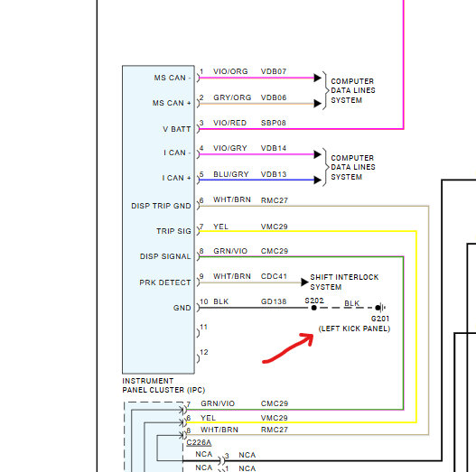Click the VDB14 circuit code
This screenshot has width=476, height=472.
pos(274,148)
